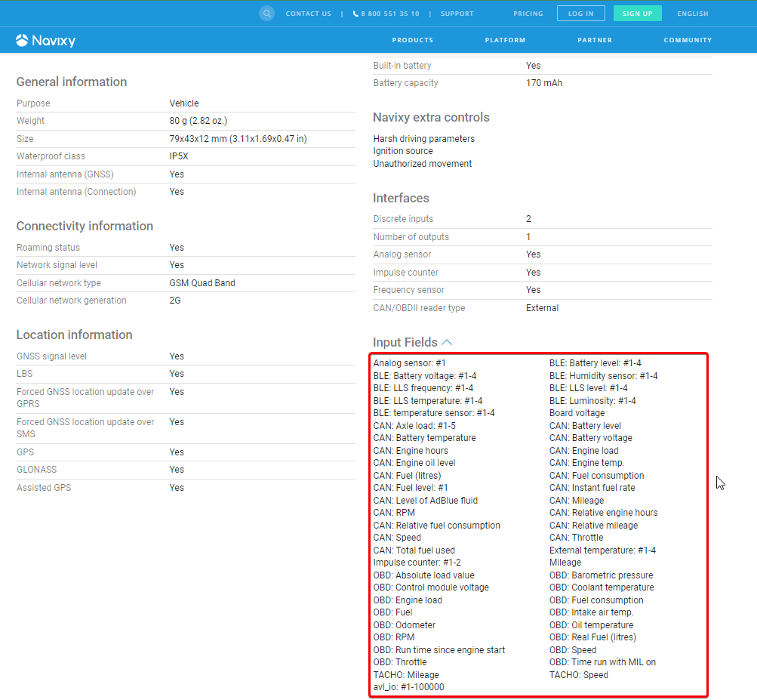Open the Contact Us link
This screenshot has height=700, width=757.
click(x=309, y=14)
